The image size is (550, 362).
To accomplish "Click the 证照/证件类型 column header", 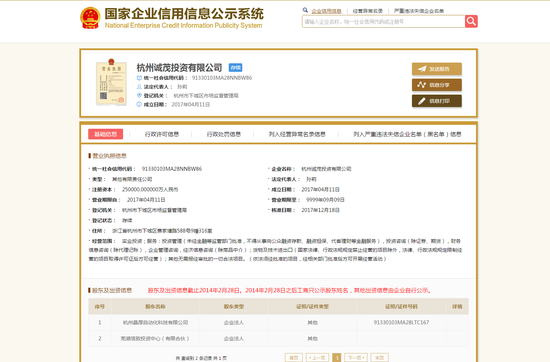I will (313, 307).
